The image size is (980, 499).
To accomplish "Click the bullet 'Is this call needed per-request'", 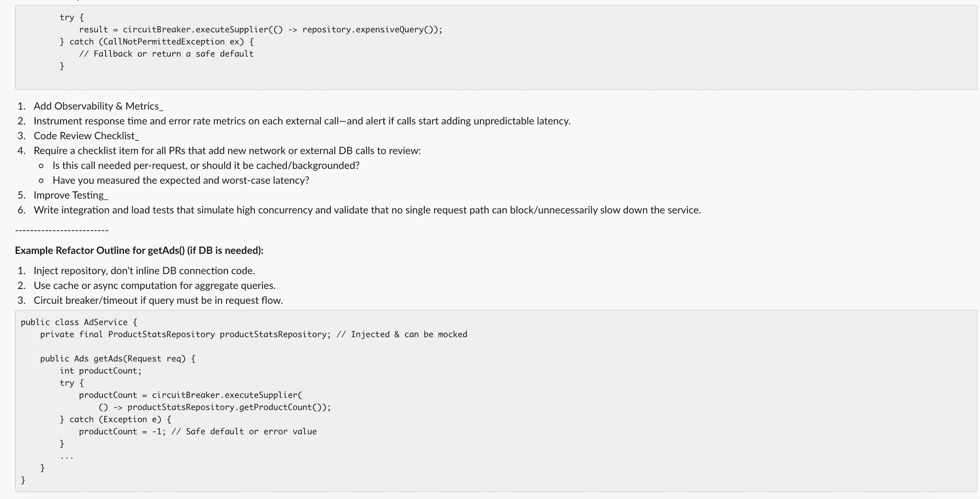I will (x=206, y=165).
